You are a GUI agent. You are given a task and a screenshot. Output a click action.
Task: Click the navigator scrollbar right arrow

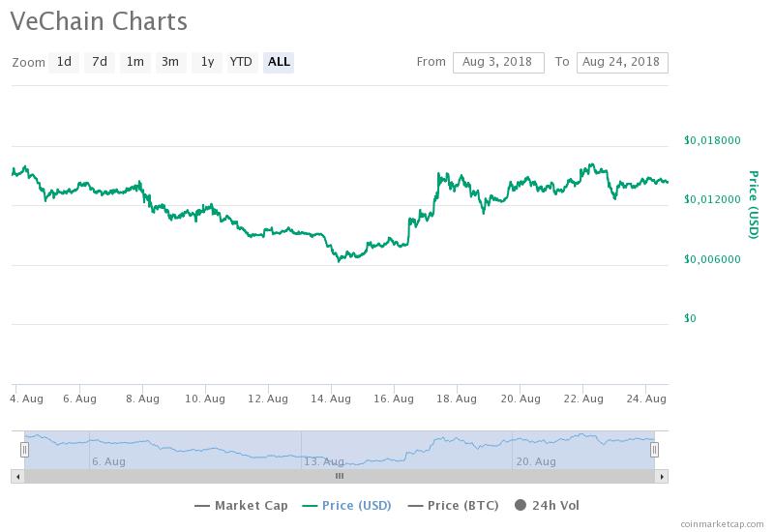pos(662,476)
